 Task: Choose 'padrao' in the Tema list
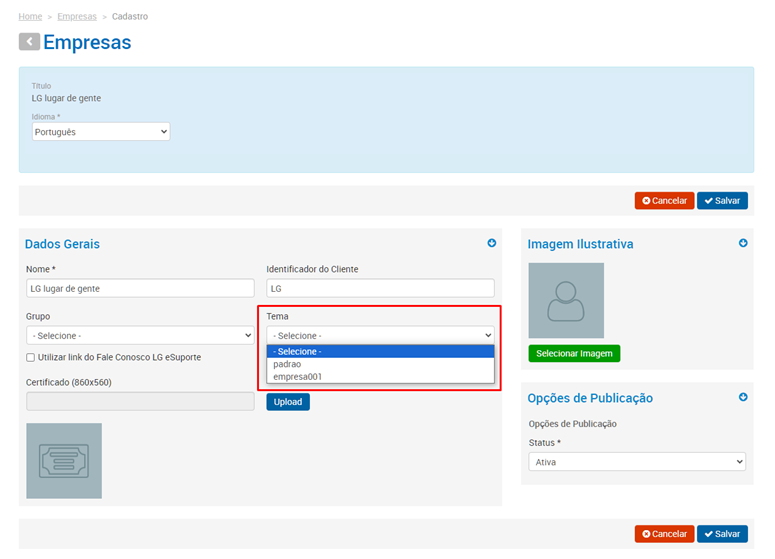[x=380, y=364]
